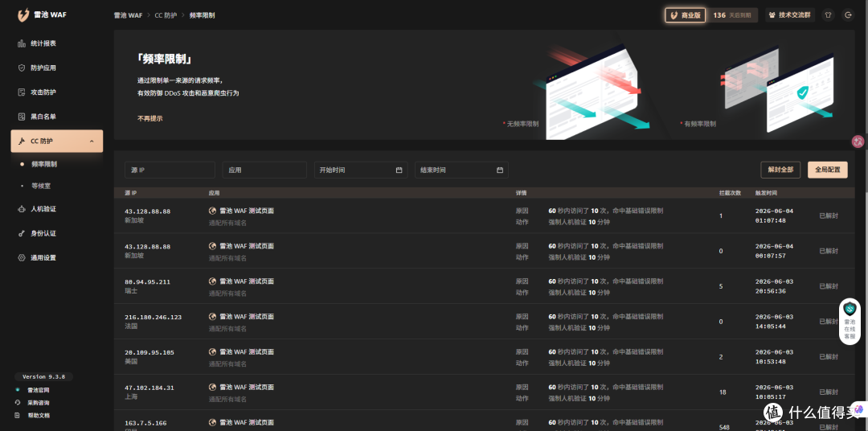Open 帮助文档 link

coord(39,416)
